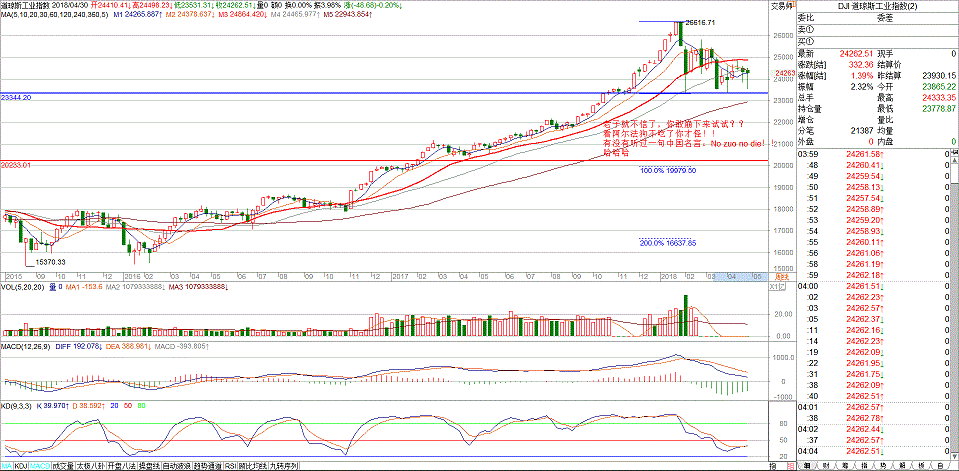Click the K 39.970 value
The width and height of the screenshot is (959, 471).
click(x=51, y=406)
